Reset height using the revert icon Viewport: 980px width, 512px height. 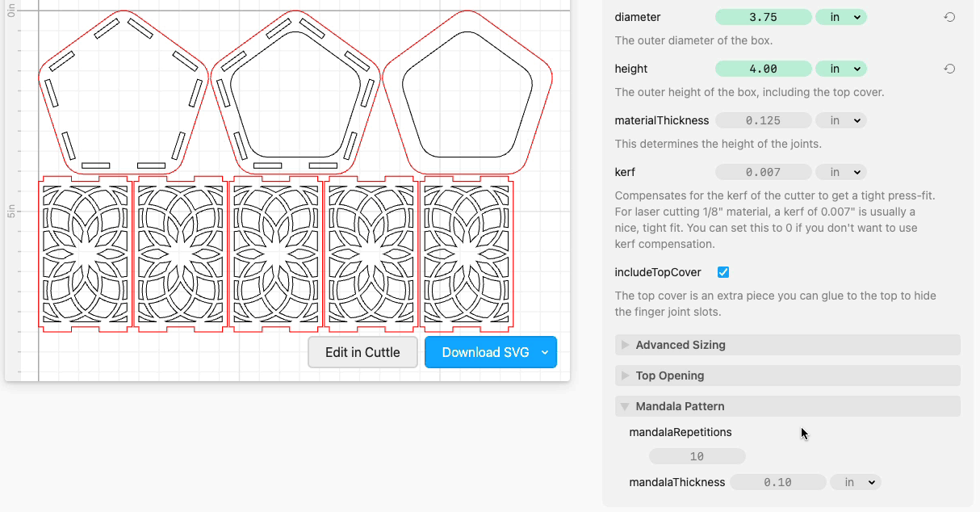click(949, 69)
